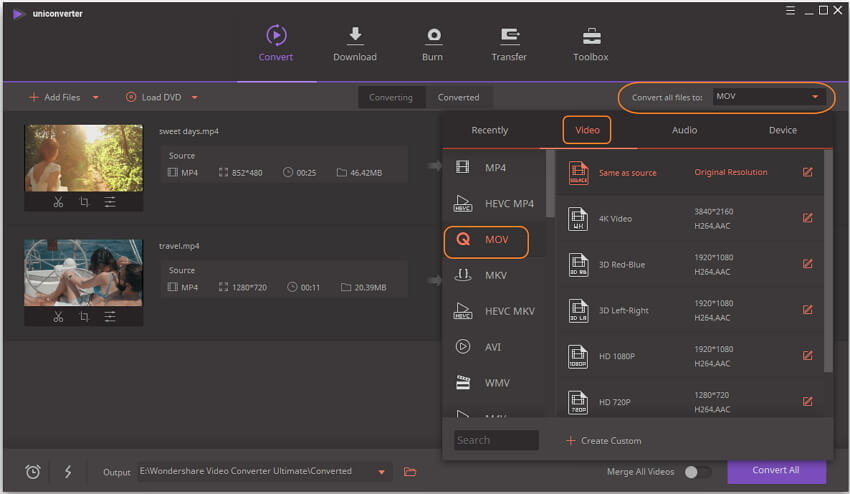Click the format list scrollbar
Screen dimensions: 850x494
coord(550,184)
